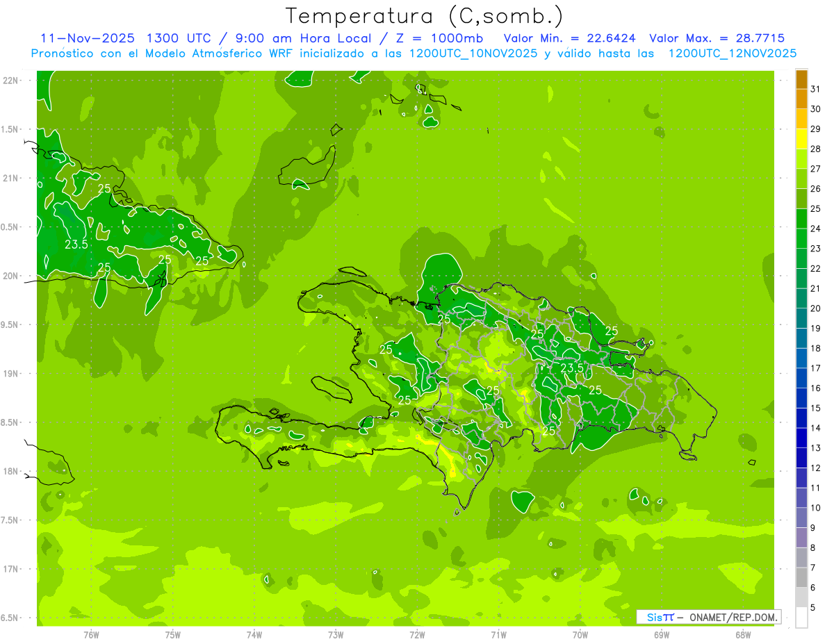Click the "68W" longitude axis label
The height and width of the screenshot is (644, 834).
(x=743, y=634)
